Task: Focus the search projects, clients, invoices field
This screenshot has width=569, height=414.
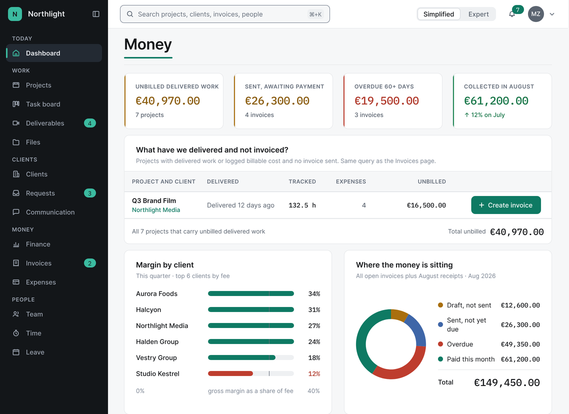Action: point(225,14)
